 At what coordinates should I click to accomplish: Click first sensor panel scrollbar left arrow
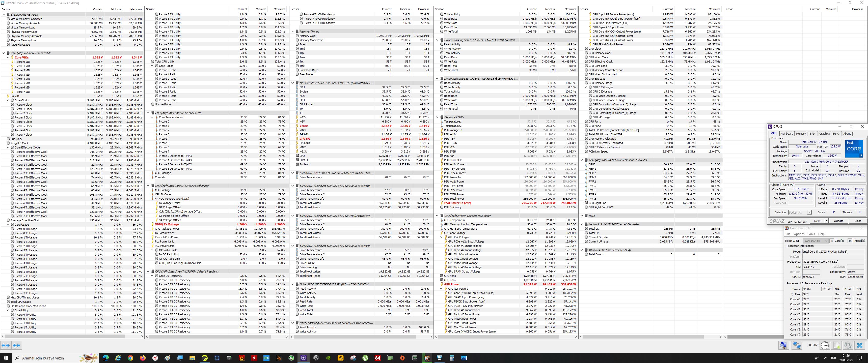tap(2, 336)
